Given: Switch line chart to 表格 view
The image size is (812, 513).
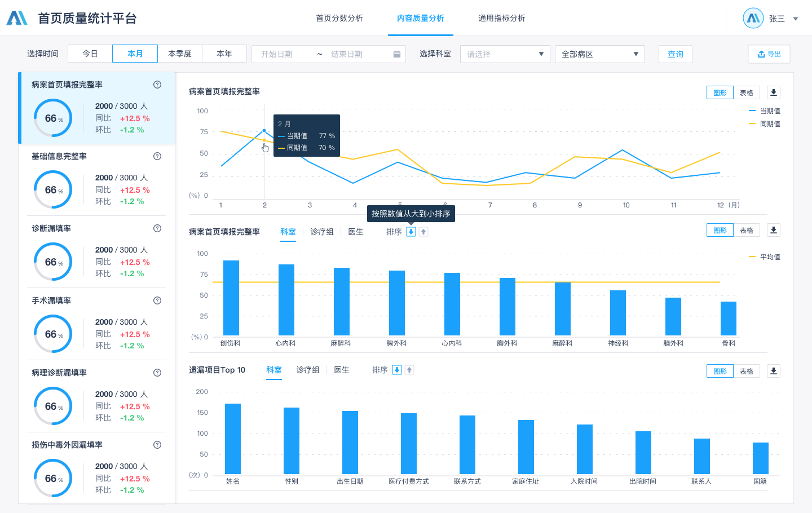Looking at the screenshot, I should point(747,92).
